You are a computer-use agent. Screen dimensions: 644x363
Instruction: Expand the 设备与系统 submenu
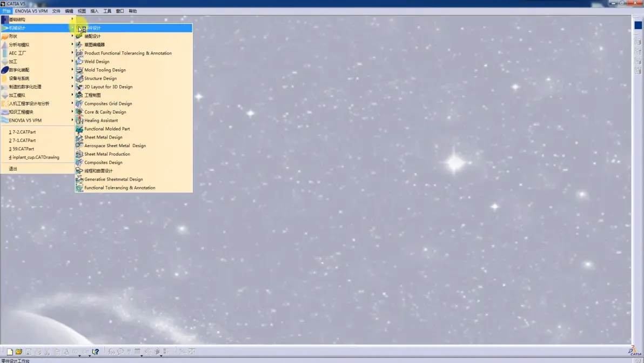(x=37, y=78)
